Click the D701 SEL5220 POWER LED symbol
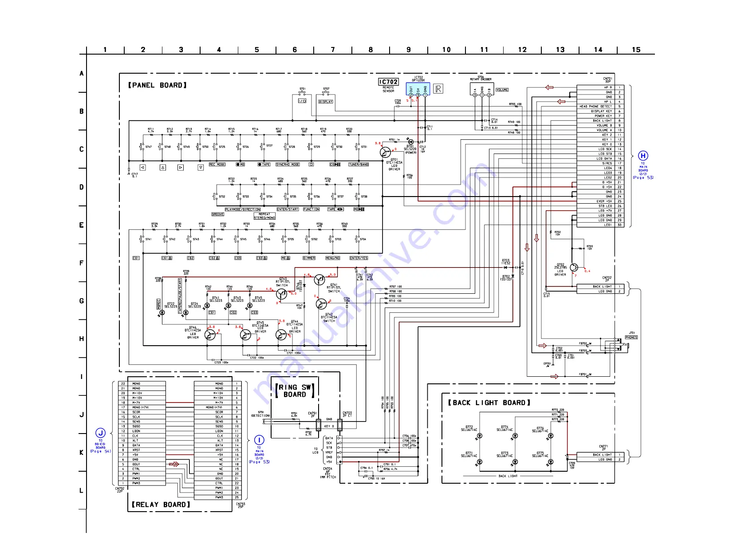This screenshot has width=745, height=560. [410, 142]
